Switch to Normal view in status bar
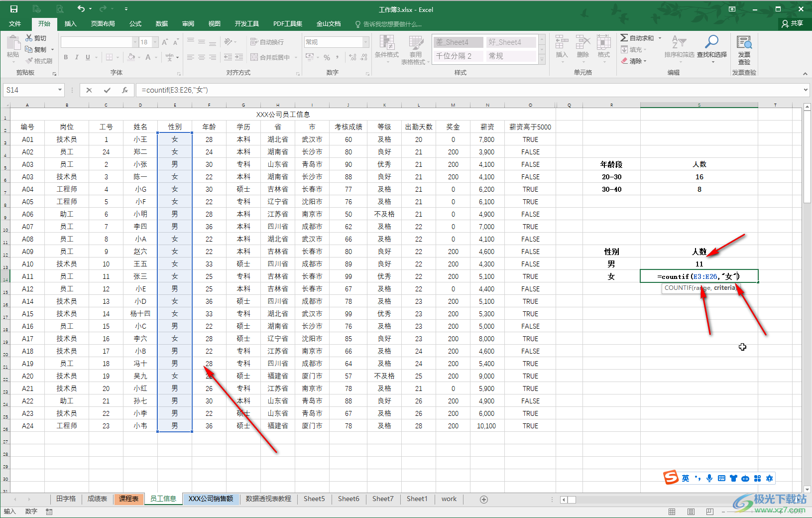This screenshot has height=518, width=812. [672, 512]
